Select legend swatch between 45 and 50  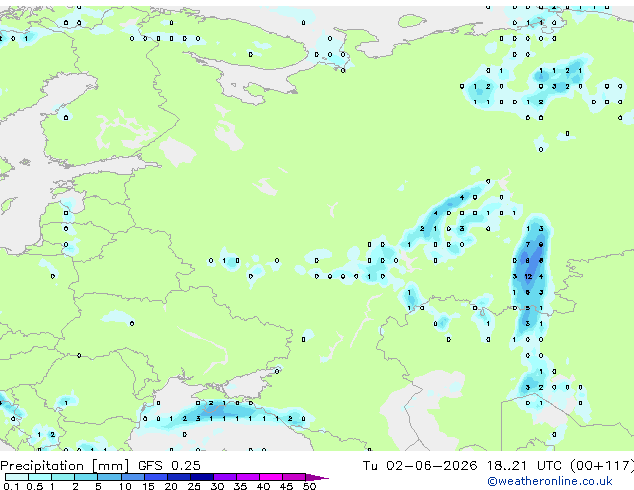point(294,477)
